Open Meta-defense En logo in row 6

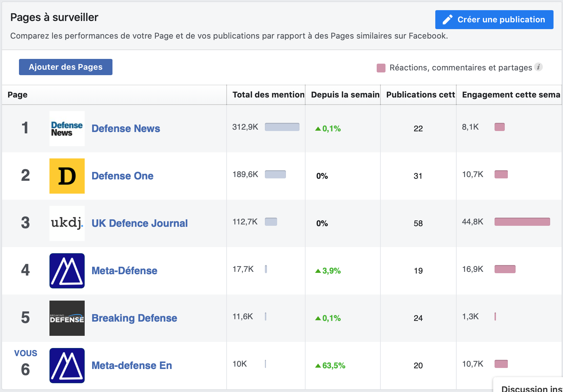tap(67, 366)
